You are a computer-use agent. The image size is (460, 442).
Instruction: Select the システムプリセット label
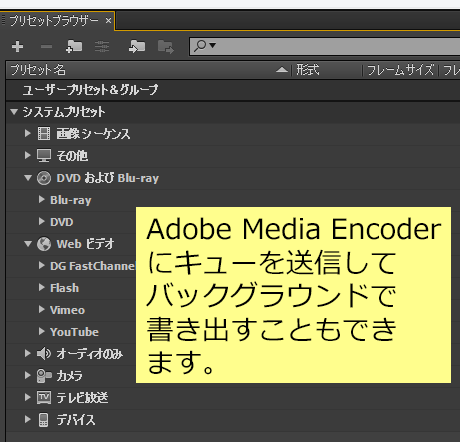tap(64, 112)
